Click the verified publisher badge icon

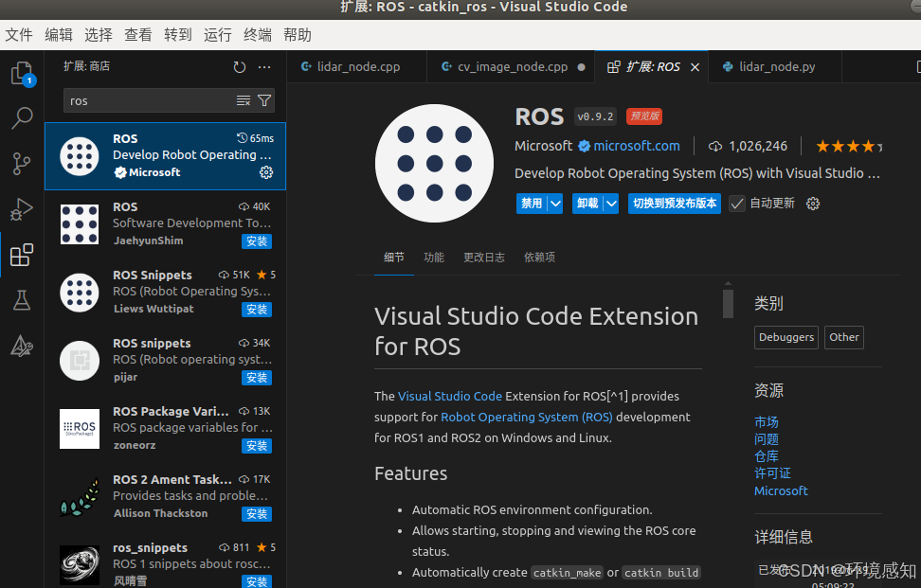coord(584,146)
